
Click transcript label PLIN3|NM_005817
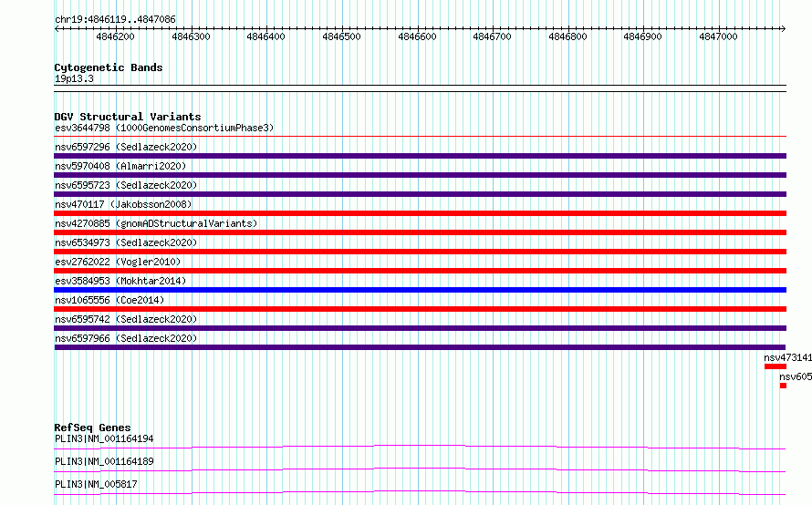[96, 484]
